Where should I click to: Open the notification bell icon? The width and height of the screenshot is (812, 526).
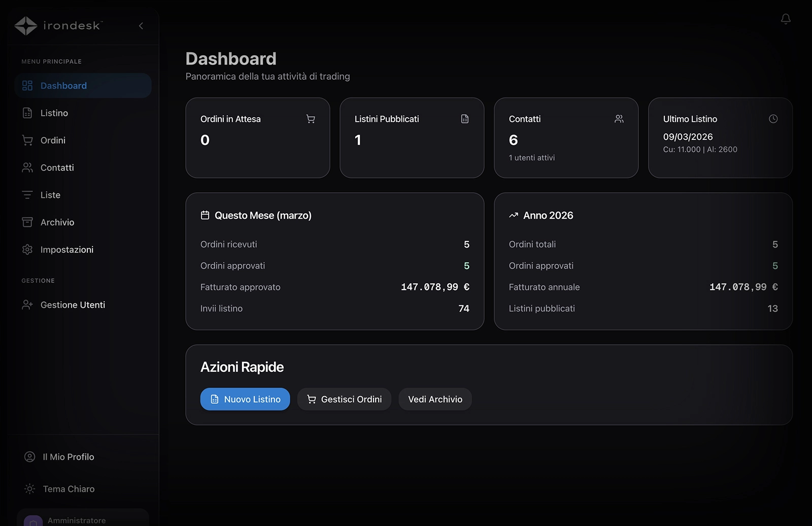point(786,19)
